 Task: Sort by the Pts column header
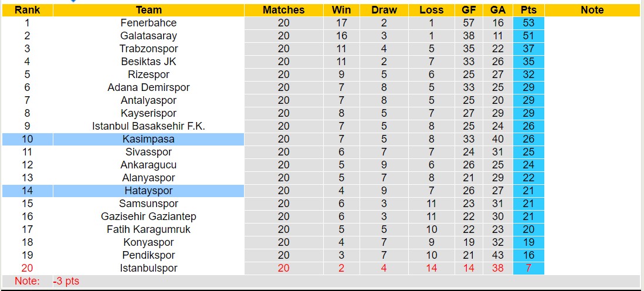(x=528, y=10)
